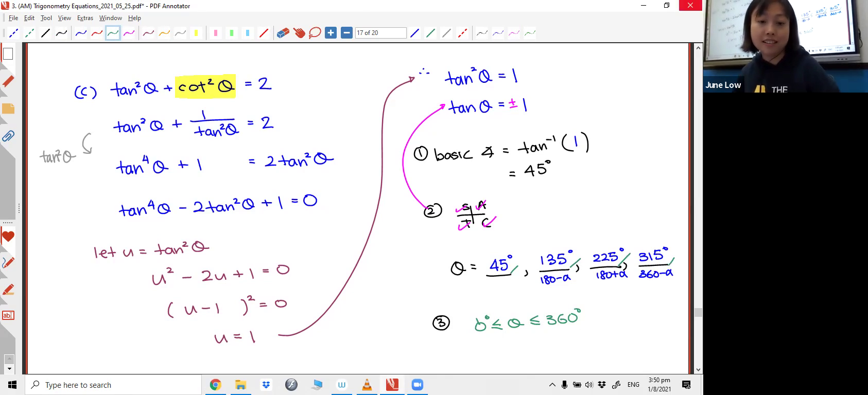Select the thin magenta freehand pen
This screenshot has width=868, height=395.
[514, 33]
